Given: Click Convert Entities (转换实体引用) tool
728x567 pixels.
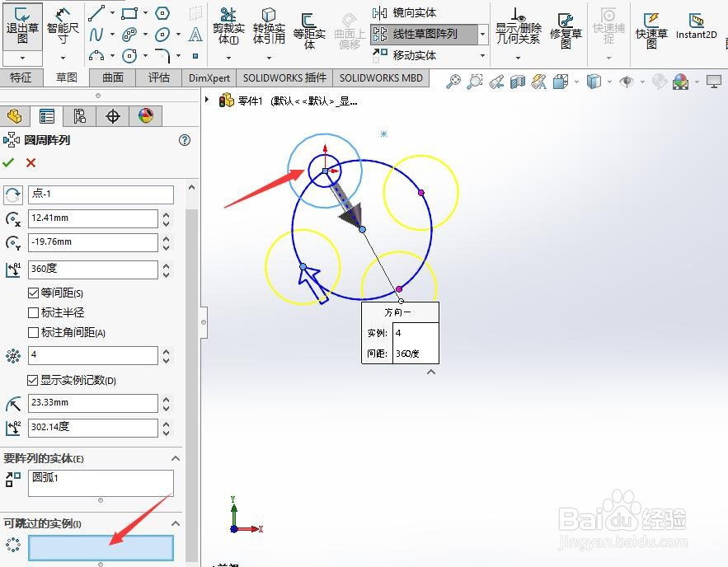Looking at the screenshot, I should [x=269, y=26].
